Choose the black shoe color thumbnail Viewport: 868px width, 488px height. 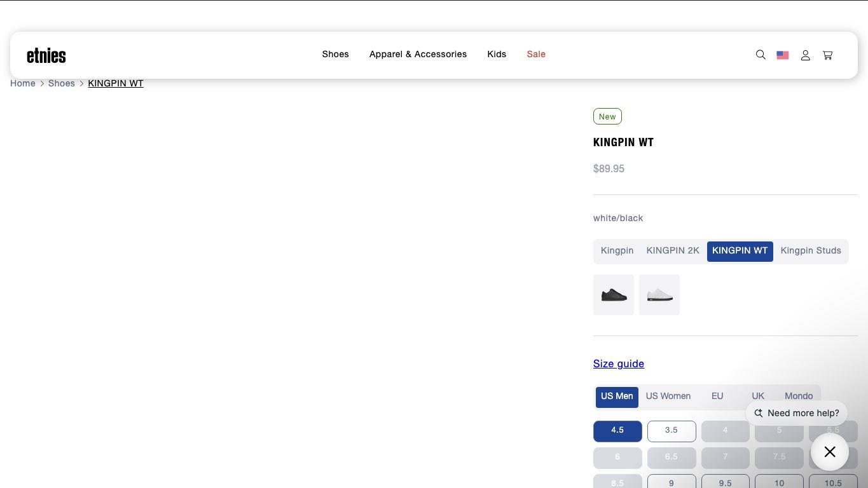(x=614, y=295)
